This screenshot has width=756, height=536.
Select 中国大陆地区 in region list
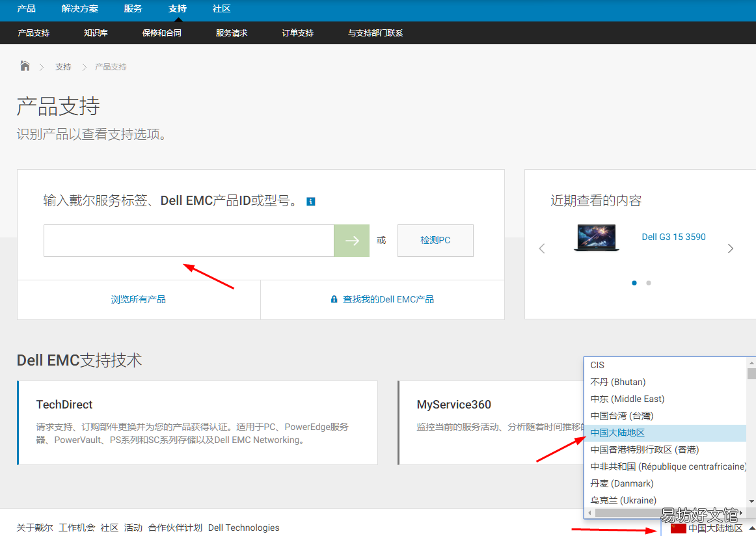666,433
